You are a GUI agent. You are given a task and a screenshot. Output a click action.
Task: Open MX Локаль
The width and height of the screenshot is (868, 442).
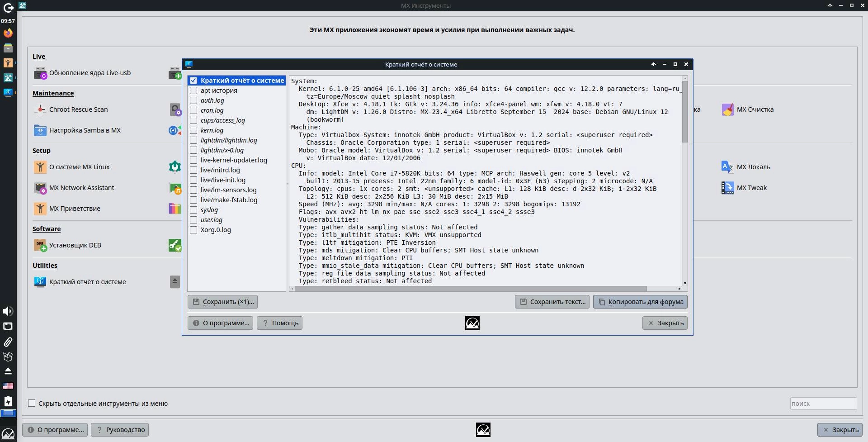(x=746, y=167)
